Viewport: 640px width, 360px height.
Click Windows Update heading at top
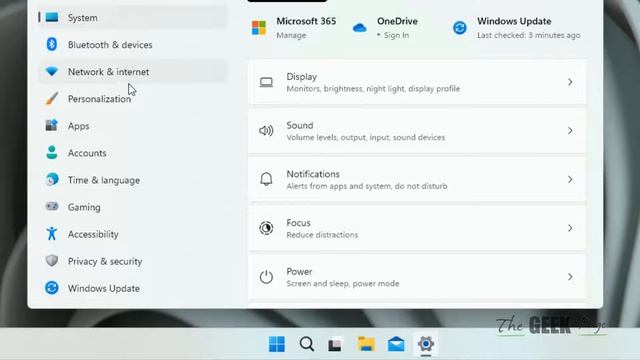click(x=514, y=21)
